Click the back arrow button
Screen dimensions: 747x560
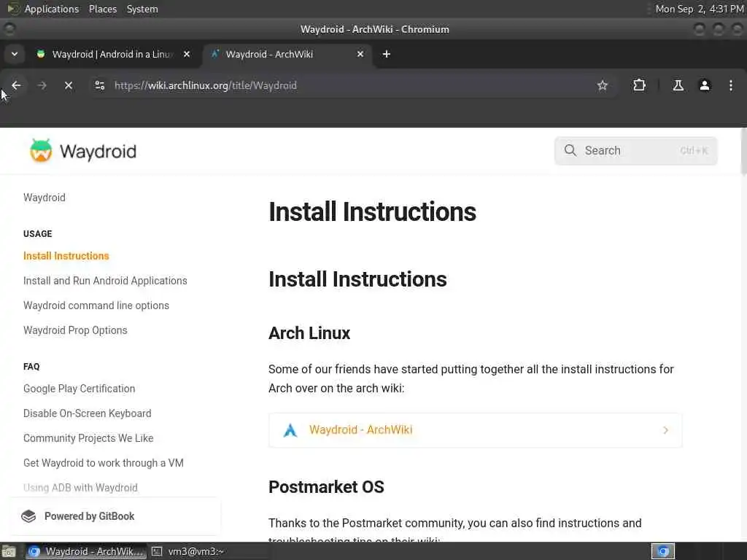tap(16, 85)
